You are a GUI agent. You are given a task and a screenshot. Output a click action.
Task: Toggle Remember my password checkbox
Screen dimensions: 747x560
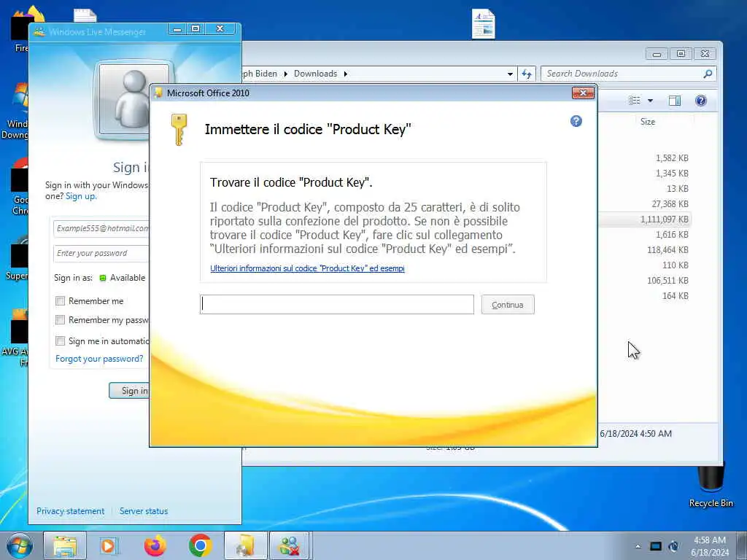pos(60,319)
